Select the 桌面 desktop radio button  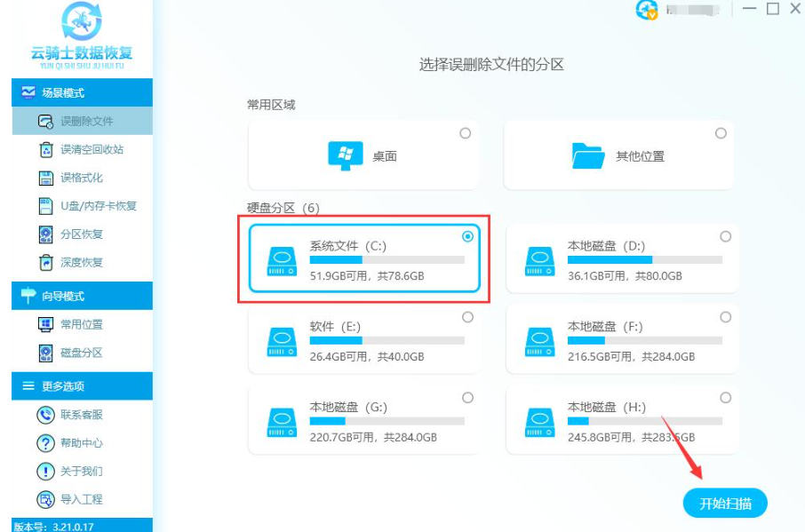pos(465,133)
